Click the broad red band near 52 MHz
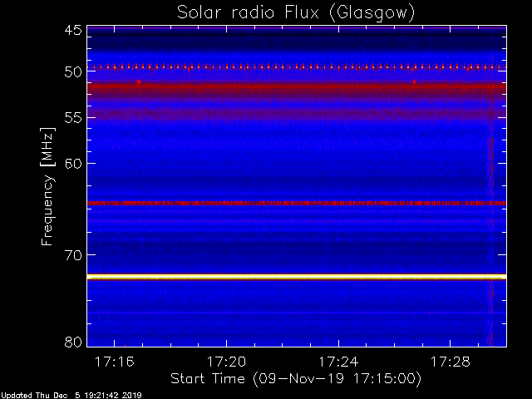This screenshot has height=399, width=532. [x=297, y=89]
